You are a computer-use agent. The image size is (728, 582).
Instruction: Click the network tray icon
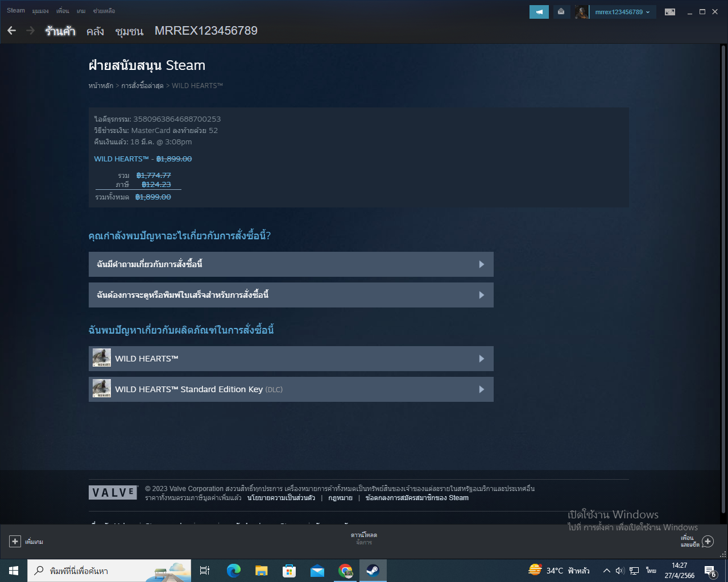point(634,571)
